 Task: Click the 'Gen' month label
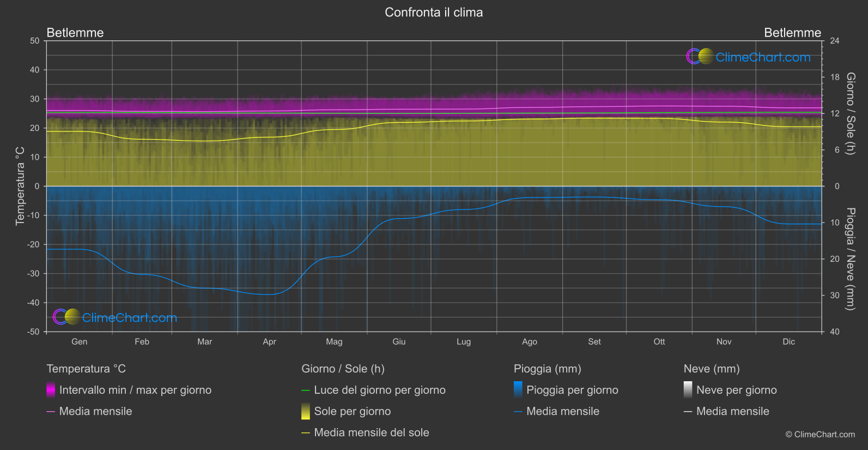[x=80, y=341]
